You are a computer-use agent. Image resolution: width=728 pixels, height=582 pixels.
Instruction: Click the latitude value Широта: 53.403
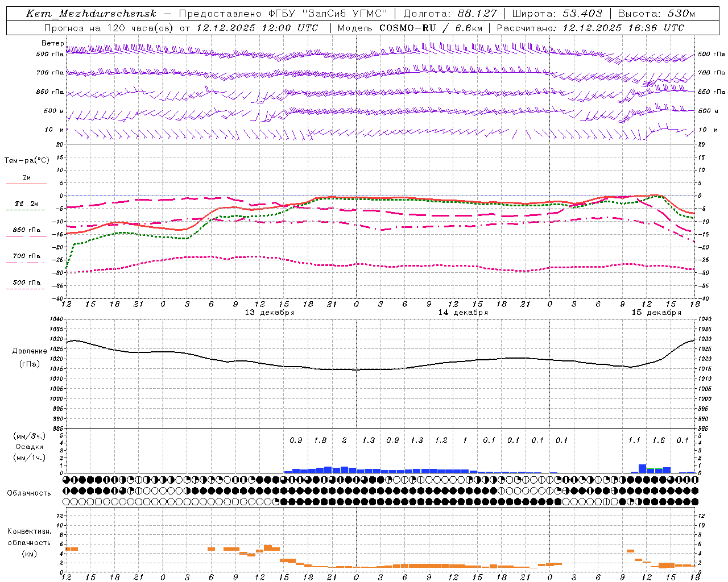[557, 14]
